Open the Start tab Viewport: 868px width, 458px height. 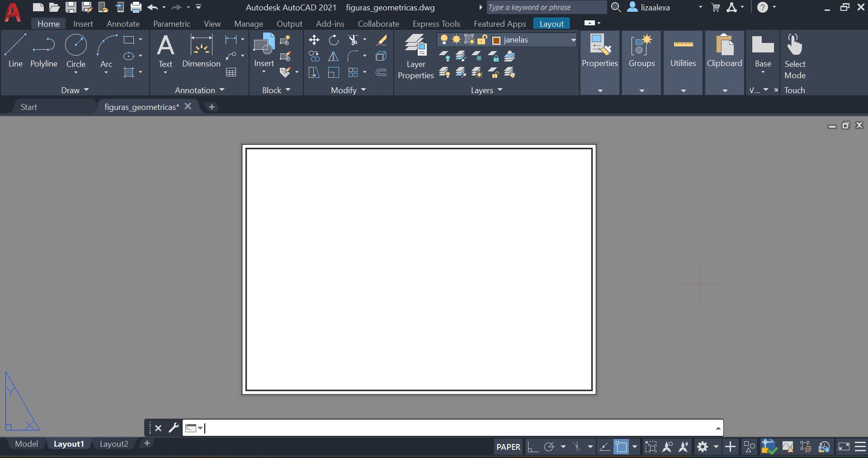(x=29, y=107)
